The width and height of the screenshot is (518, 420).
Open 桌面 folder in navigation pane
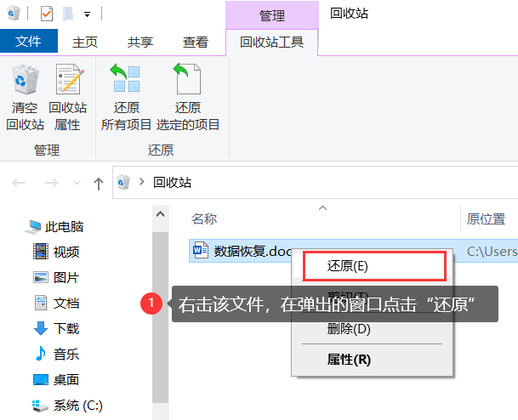(x=56, y=379)
